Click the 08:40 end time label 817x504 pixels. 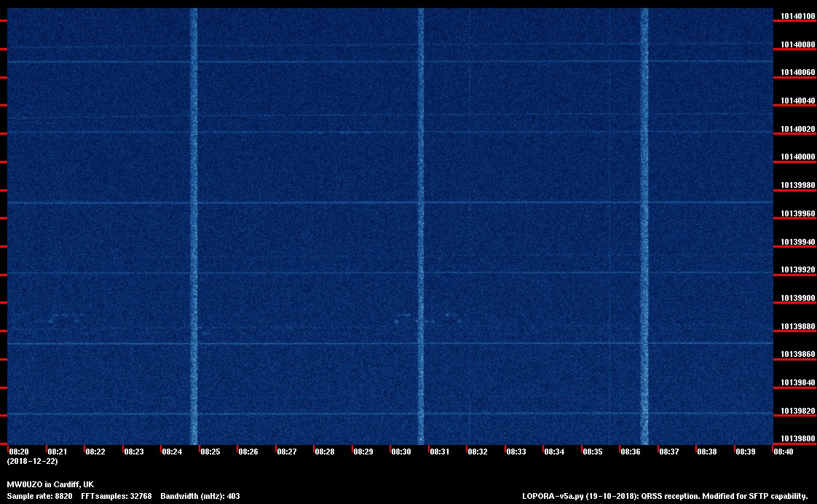pyautogui.click(x=784, y=452)
